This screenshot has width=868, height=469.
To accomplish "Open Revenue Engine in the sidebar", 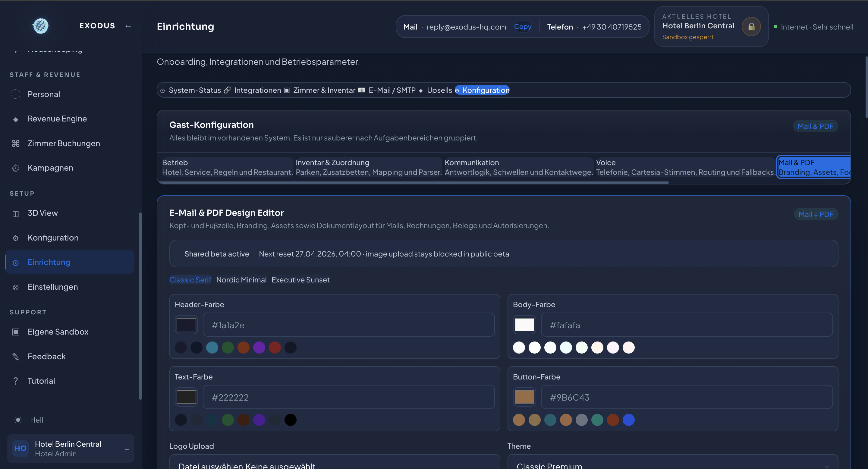I will point(70,119).
